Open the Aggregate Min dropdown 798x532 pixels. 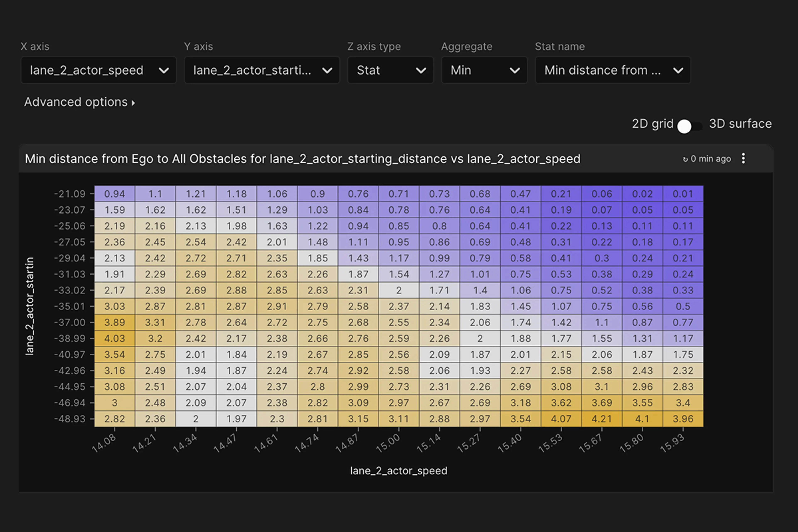[484, 70]
